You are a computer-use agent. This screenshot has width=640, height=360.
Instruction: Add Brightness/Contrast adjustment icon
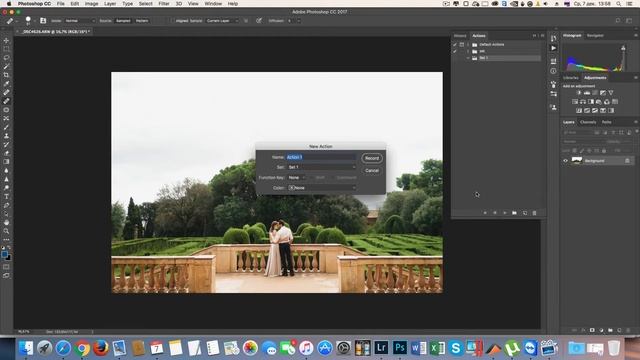click(579, 93)
